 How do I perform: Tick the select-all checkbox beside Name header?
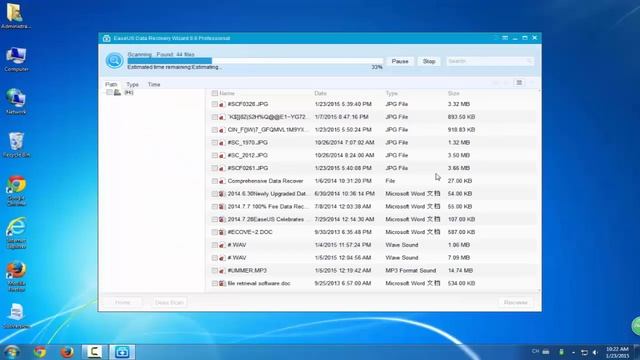214,93
